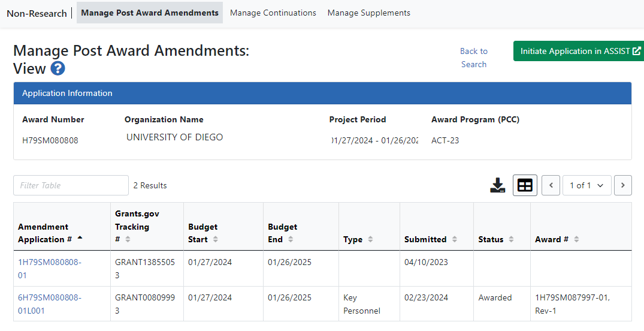Screen dimensions: 644x331
Task: Click Initiate Application in ASSIST button
Action: [579, 51]
